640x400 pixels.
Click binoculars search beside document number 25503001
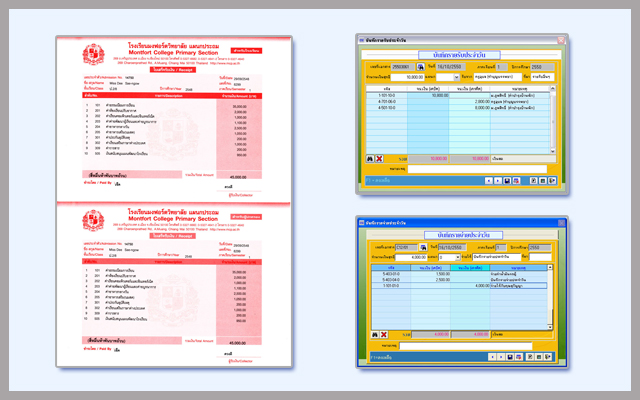(420, 67)
